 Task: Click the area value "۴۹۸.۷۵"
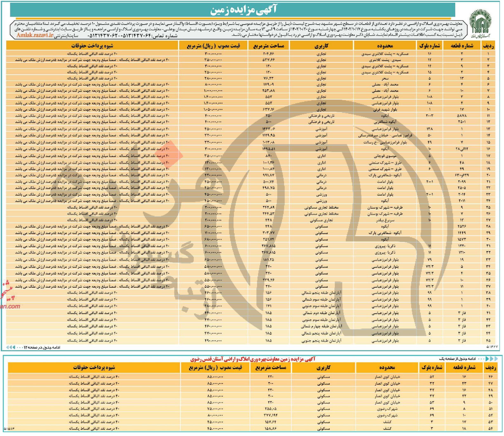pyautogui.click(x=268, y=188)
